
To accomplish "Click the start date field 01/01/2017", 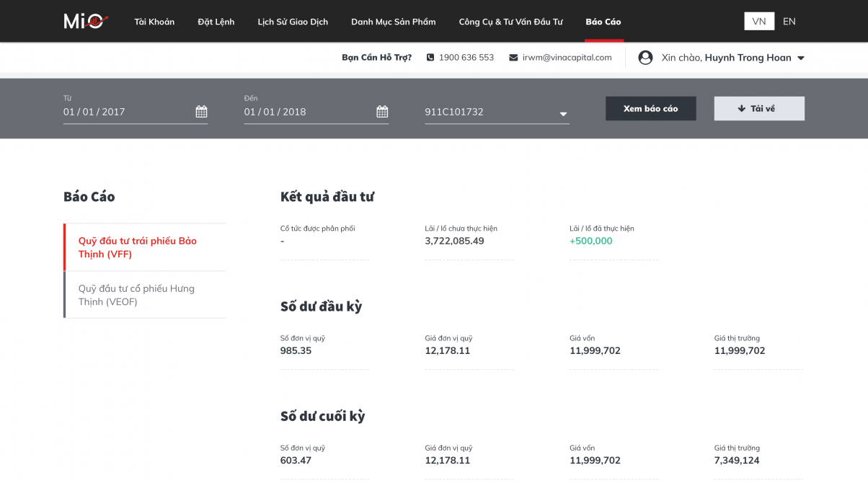I will tap(123, 112).
